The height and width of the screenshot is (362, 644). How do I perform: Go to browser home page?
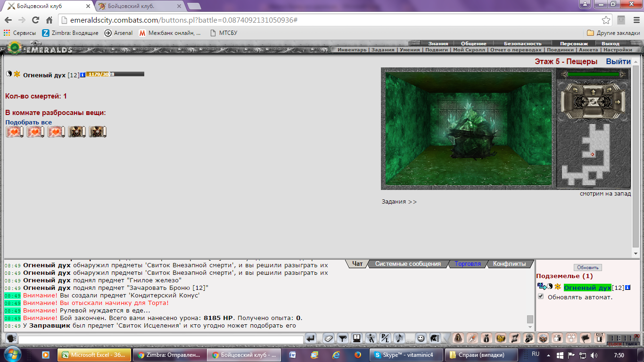tap(49, 20)
